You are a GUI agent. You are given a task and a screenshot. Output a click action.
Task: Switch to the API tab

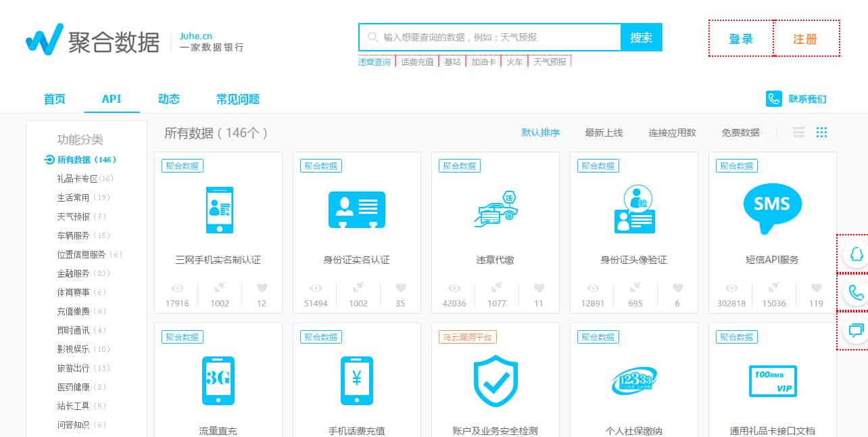(112, 99)
